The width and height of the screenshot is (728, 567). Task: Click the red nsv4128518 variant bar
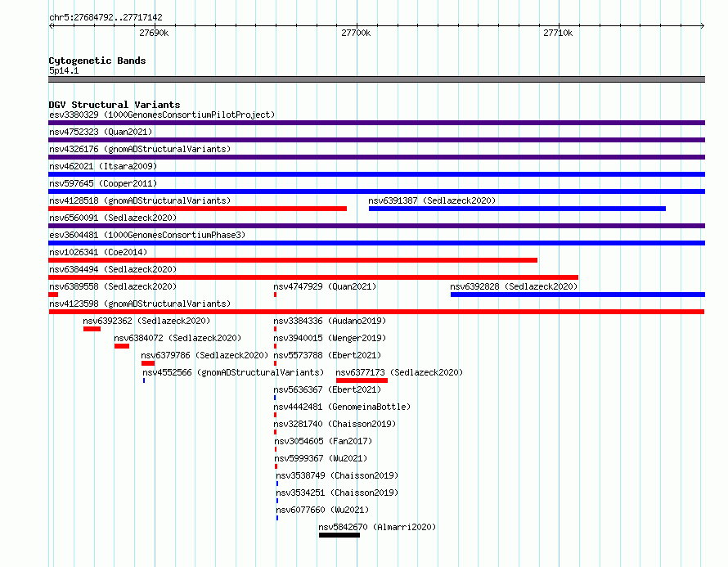198,209
